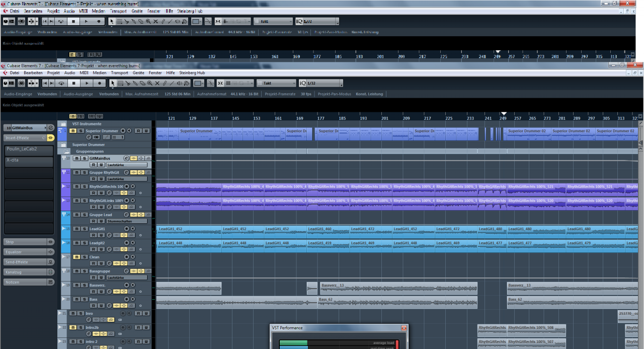Enable read automation on GitMainBus track
This screenshot has width=644, height=349.
[94, 165]
